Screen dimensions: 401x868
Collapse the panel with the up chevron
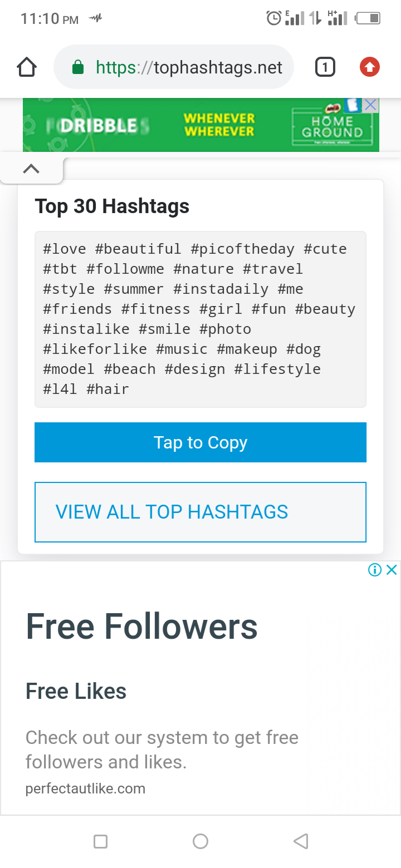point(31,169)
